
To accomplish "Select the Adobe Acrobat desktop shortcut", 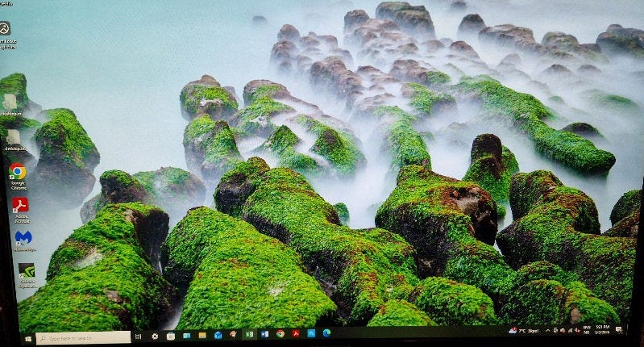I will click(x=19, y=209).
